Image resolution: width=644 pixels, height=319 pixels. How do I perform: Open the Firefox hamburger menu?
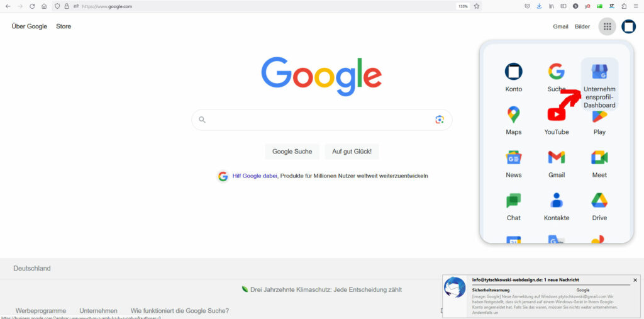[x=636, y=6]
